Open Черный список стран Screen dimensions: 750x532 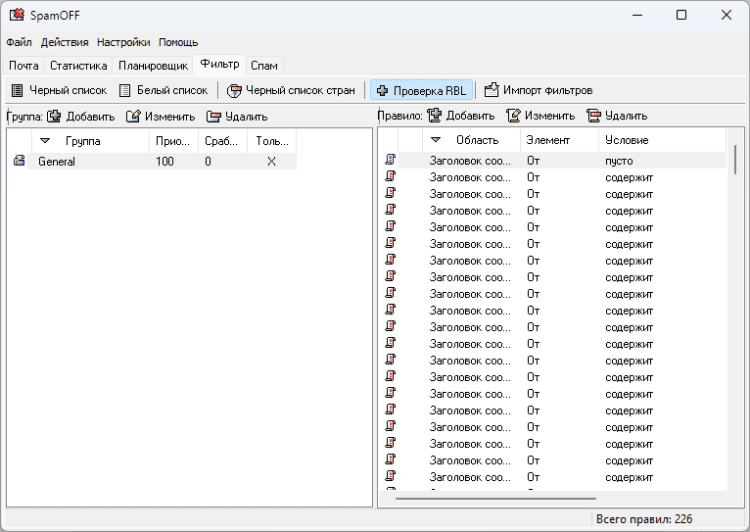coord(291,90)
